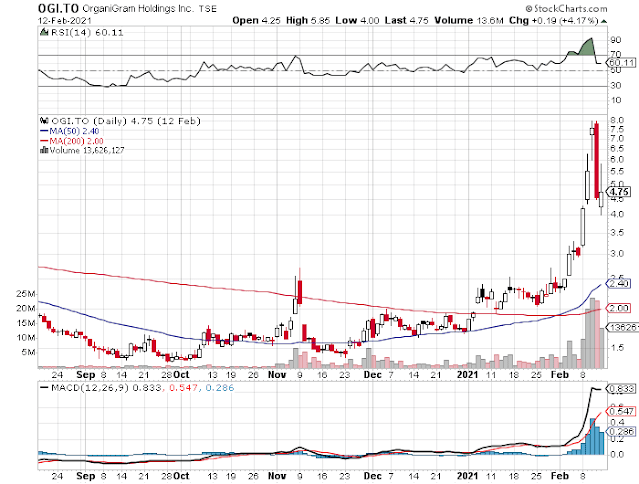Viewport: 639px width, 484px height.
Task: Click the 2.00 MA(200) axis tag
Action: tap(618, 308)
